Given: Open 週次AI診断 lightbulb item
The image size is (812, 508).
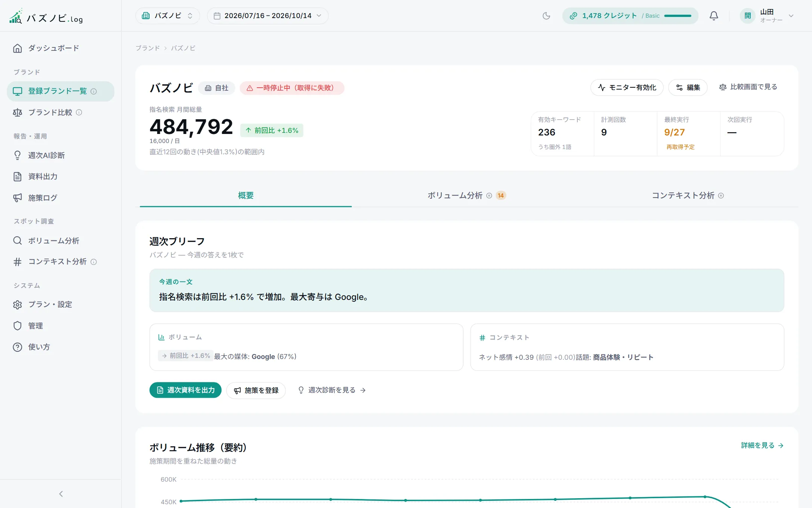Looking at the screenshot, I should pyautogui.click(x=61, y=155).
